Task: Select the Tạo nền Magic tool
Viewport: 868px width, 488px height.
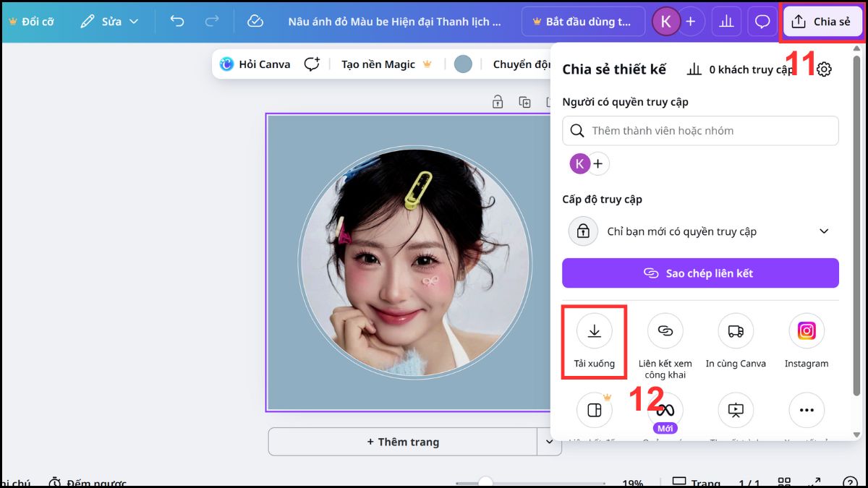Action: point(377,64)
